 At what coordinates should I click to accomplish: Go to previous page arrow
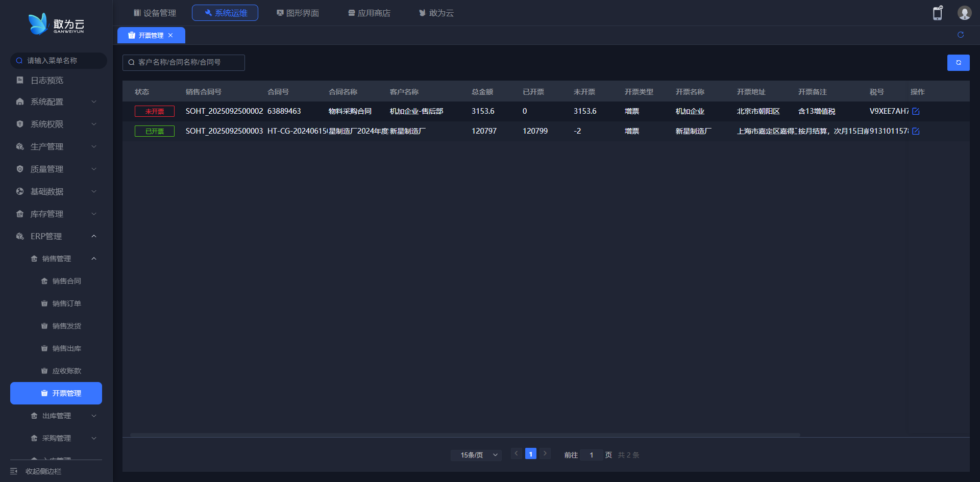coord(516,453)
